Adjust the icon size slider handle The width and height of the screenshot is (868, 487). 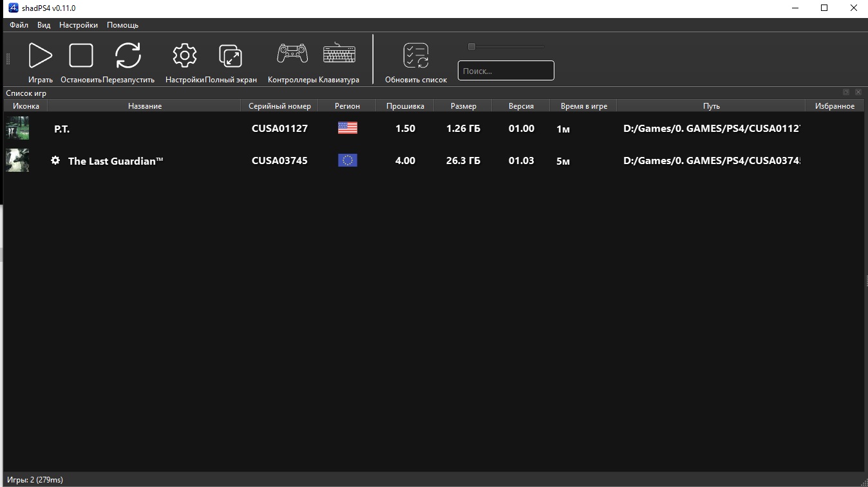coord(471,46)
